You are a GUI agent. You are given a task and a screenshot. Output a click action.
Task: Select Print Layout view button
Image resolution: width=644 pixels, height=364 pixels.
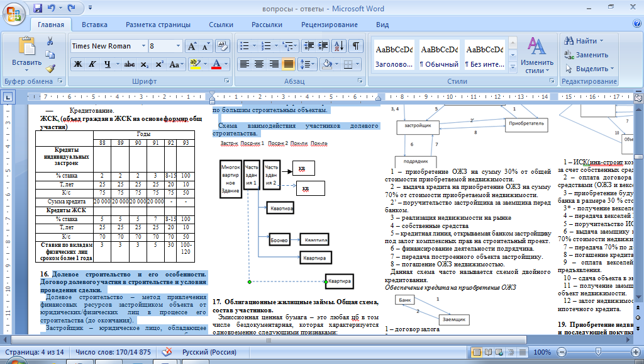[x=477, y=352]
